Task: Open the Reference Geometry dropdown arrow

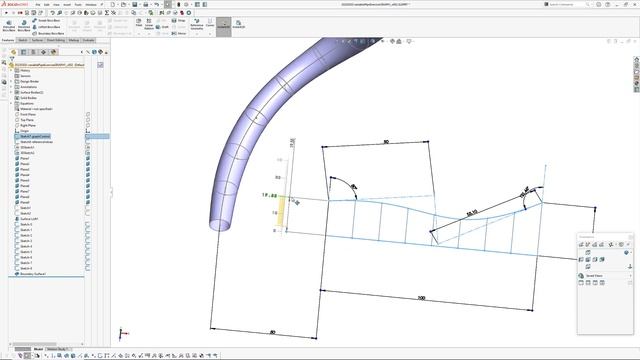Action: tap(197, 33)
